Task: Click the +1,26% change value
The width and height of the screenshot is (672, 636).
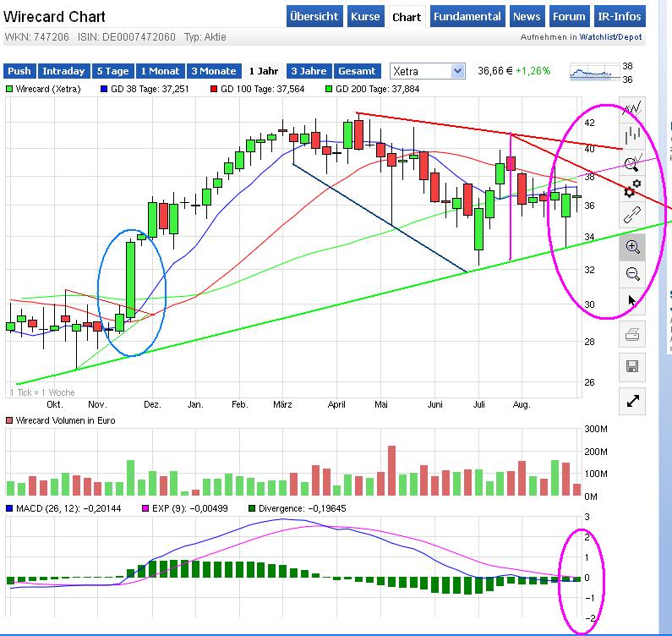Action: point(533,71)
